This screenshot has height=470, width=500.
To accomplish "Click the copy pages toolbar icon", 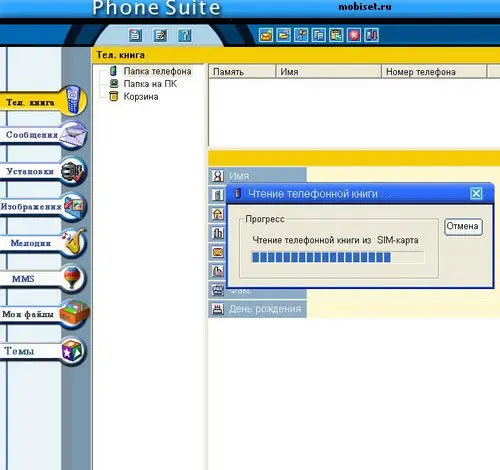I will click(319, 35).
